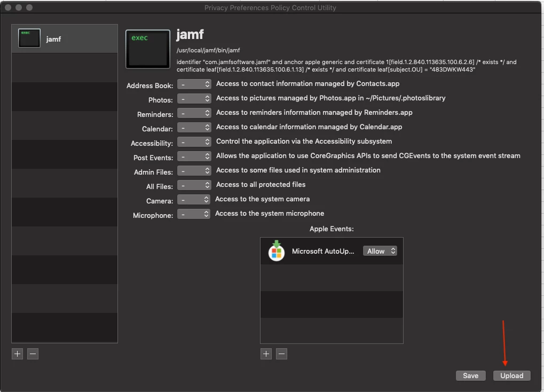Click the /usr/local/jamf/bin/jamf path text
The height and width of the screenshot is (392, 544).
tap(208, 50)
